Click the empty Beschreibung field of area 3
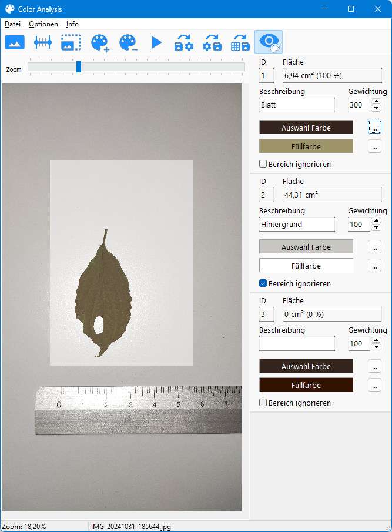 tap(297, 343)
